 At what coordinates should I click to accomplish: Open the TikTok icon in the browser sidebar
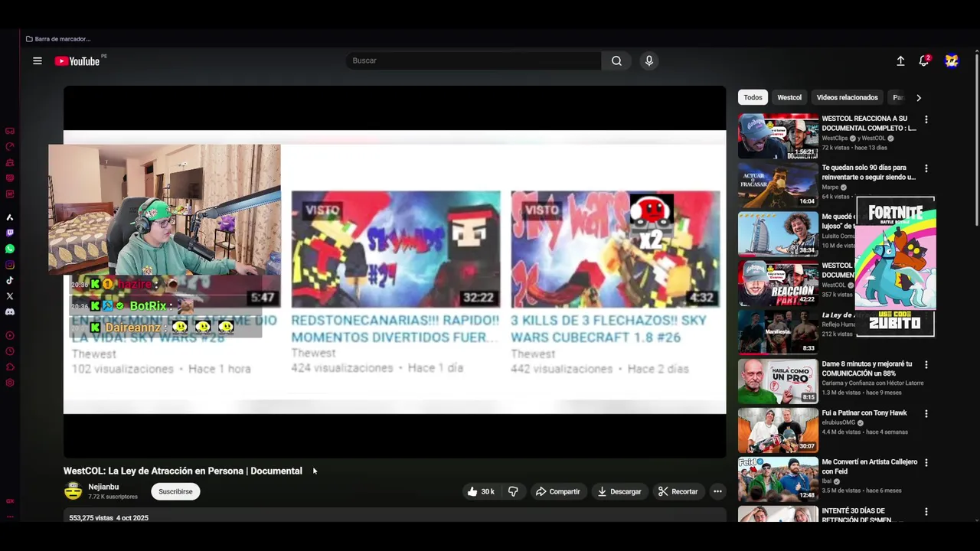coord(10,280)
